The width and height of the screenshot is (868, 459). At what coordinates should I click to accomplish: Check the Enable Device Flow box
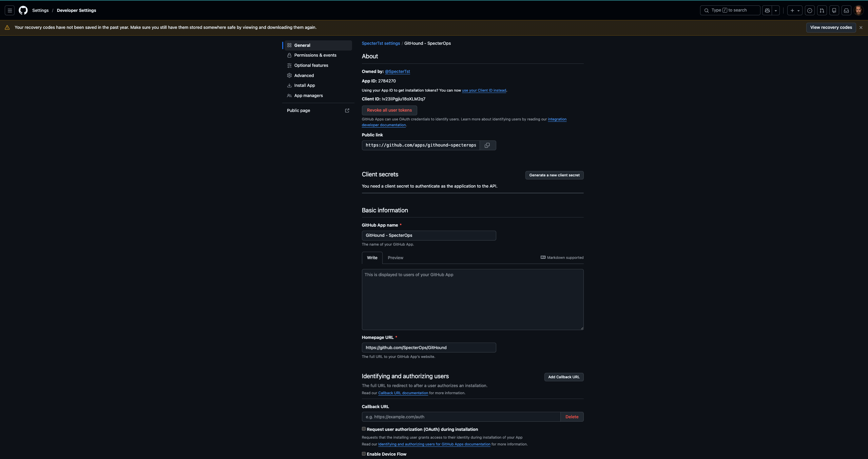pyautogui.click(x=364, y=454)
